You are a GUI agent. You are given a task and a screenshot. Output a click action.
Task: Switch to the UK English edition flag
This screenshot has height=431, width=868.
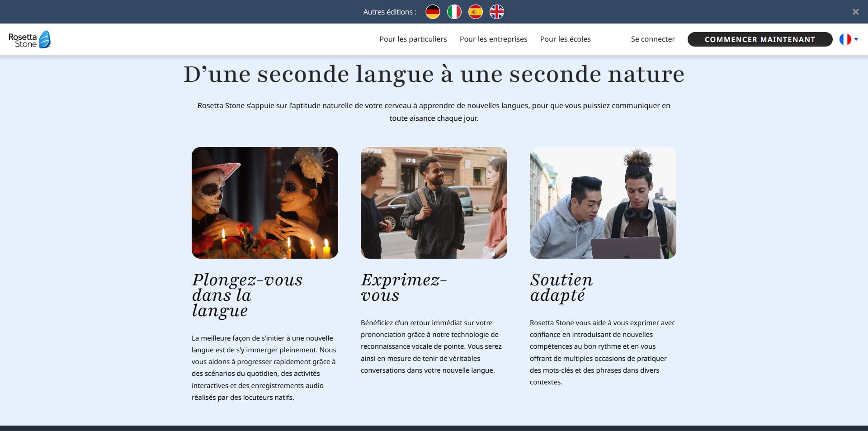pos(496,12)
